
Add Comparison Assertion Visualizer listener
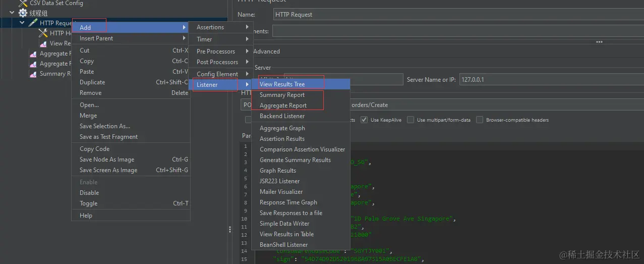(x=301, y=149)
